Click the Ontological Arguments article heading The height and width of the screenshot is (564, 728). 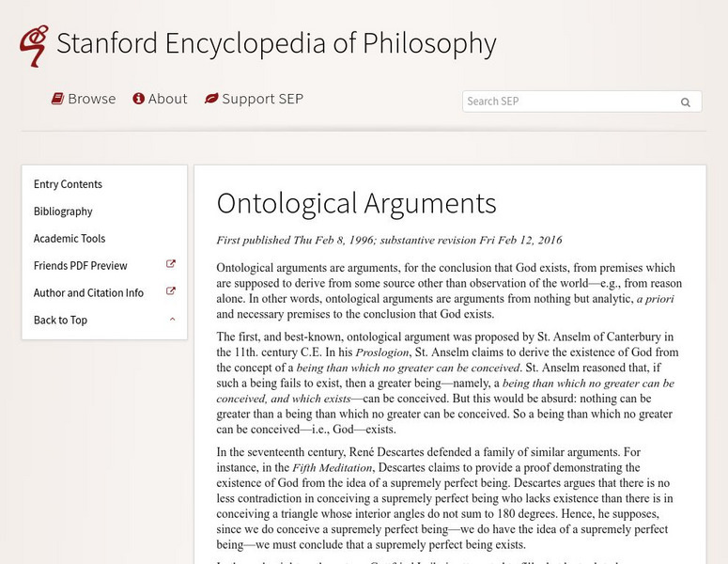coord(356,203)
